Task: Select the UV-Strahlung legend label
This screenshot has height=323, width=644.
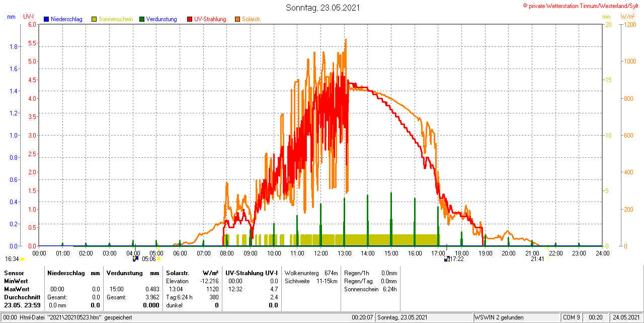Action: click(x=211, y=19)
